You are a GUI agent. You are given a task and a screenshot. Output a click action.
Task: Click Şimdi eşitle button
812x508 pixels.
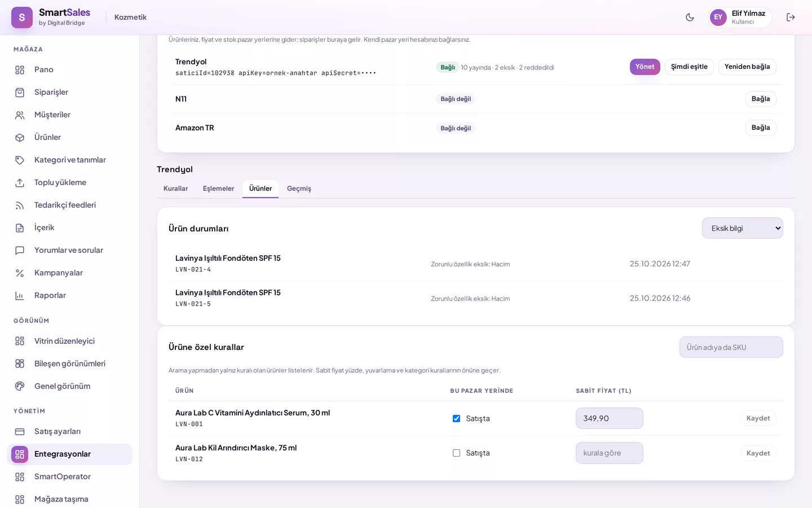point(689,67)
